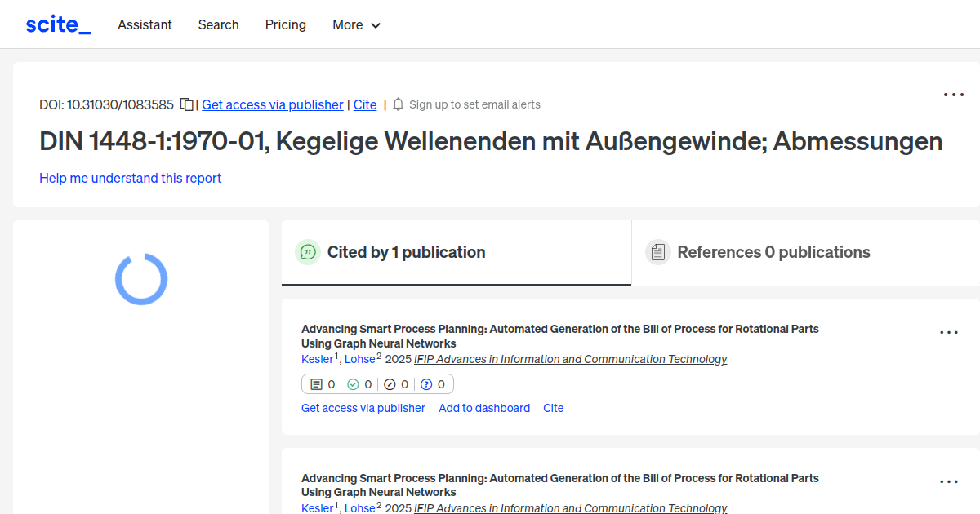
Task: Expand the More navigation dropdown
Action: point(356,24)
